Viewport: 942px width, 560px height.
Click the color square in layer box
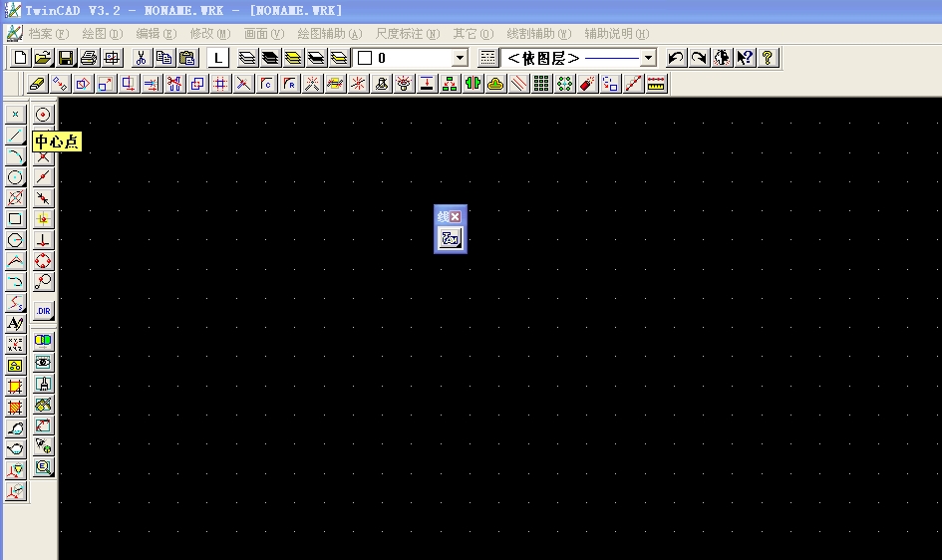point(365,58)
